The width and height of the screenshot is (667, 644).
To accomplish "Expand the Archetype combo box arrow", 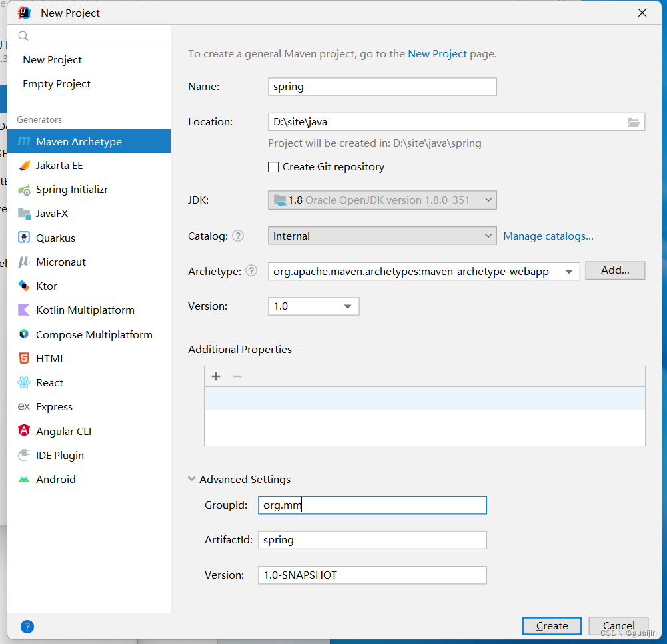I will click(569, 272).
